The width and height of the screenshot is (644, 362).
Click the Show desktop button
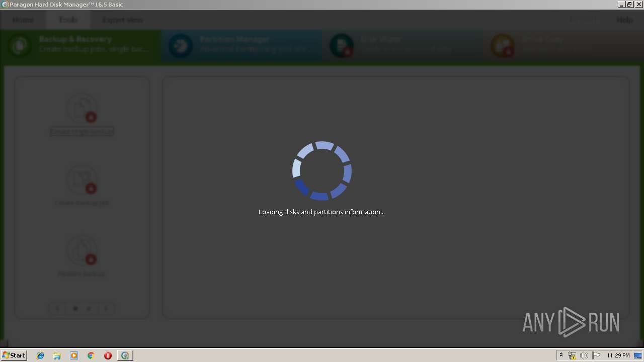[638, 355]
